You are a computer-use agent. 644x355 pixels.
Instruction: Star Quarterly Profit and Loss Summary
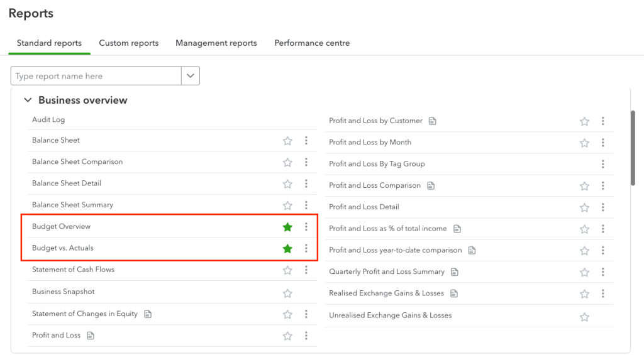click(584, 272)
